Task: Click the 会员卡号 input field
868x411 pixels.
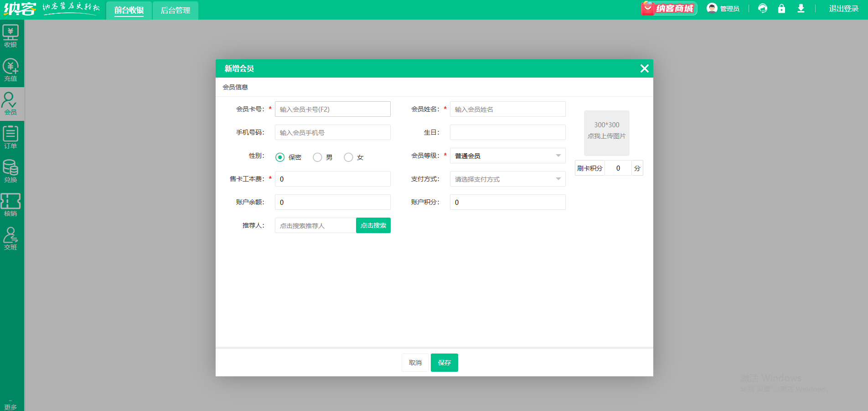Action: (332, 109)
